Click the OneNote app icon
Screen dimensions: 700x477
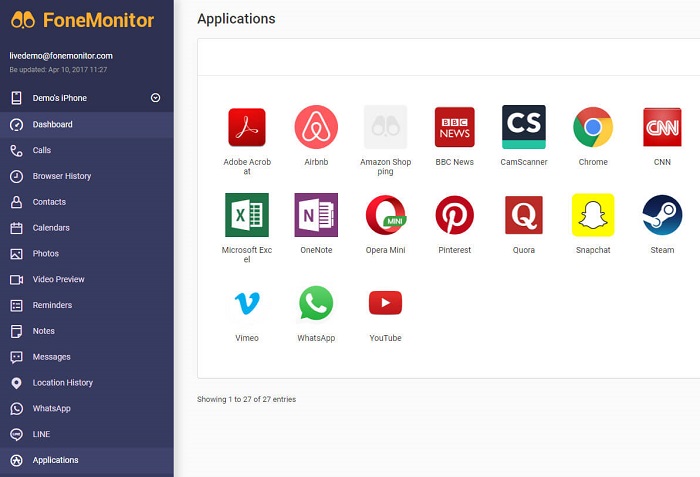click(316, 215)
